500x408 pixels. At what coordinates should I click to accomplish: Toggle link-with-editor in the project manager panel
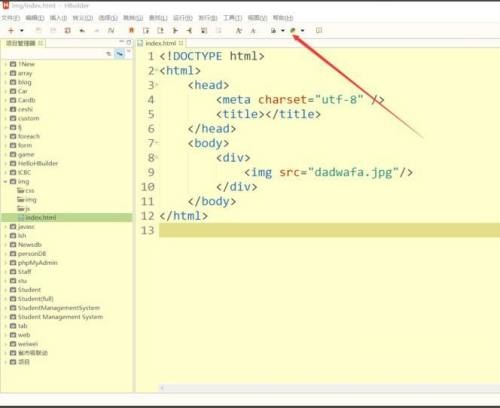tap(119, 53)
